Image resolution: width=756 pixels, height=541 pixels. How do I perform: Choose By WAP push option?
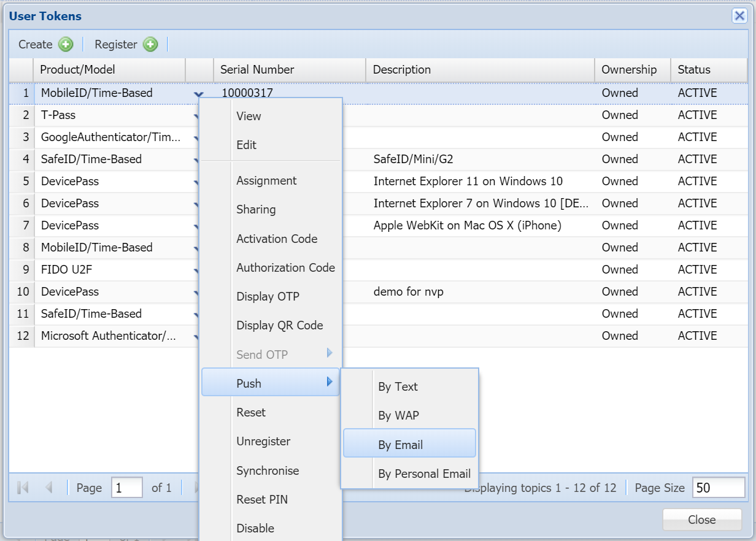tap(398, 415)
